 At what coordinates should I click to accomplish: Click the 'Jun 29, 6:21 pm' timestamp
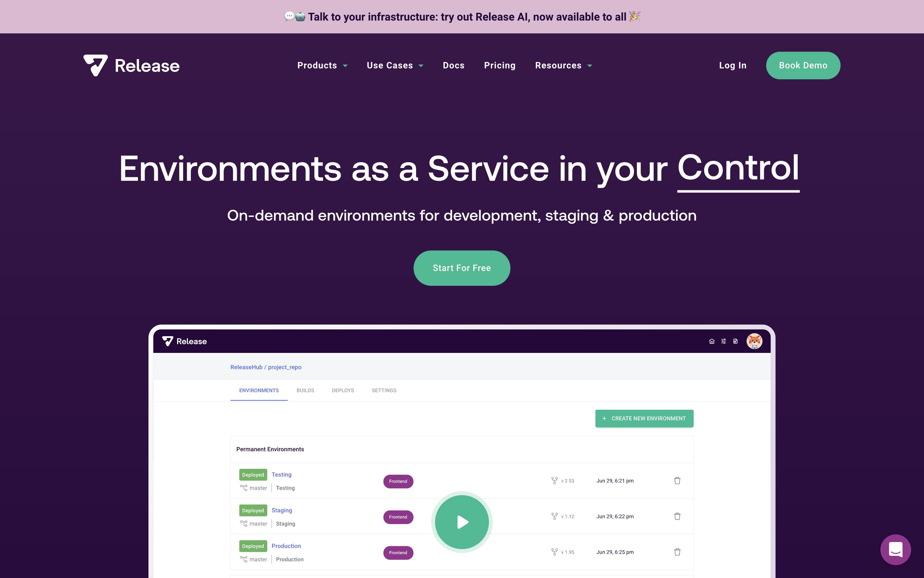click(x=615, y=480)
